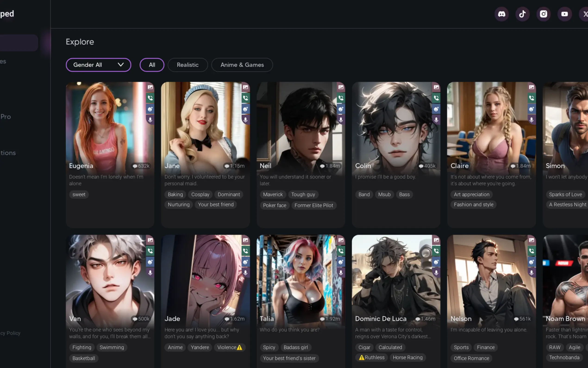The width and height of the screenshot is (588, 368).
Task: Click image gallery icon on Neil's card
Action: (341, 87)
